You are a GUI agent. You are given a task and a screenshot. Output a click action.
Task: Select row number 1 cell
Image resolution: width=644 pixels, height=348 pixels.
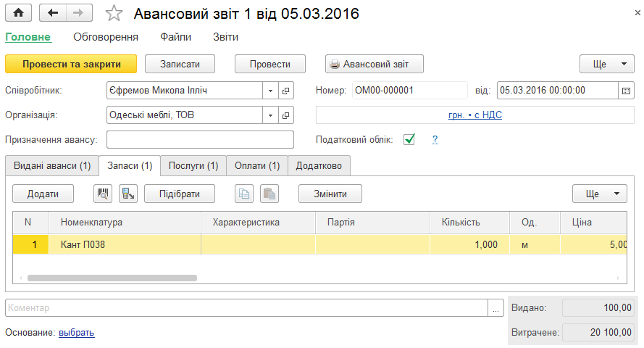pyautogui.click(x=31, y=244)
